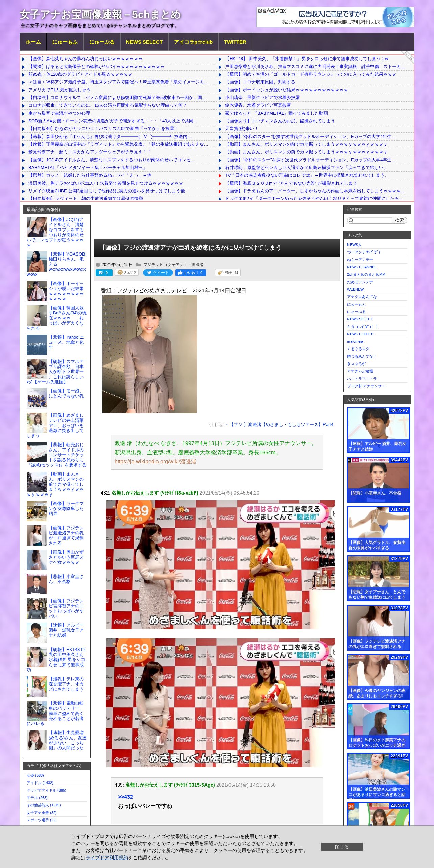Click the 渡邊渚 portrait photo in article

[x=150, y=354]
